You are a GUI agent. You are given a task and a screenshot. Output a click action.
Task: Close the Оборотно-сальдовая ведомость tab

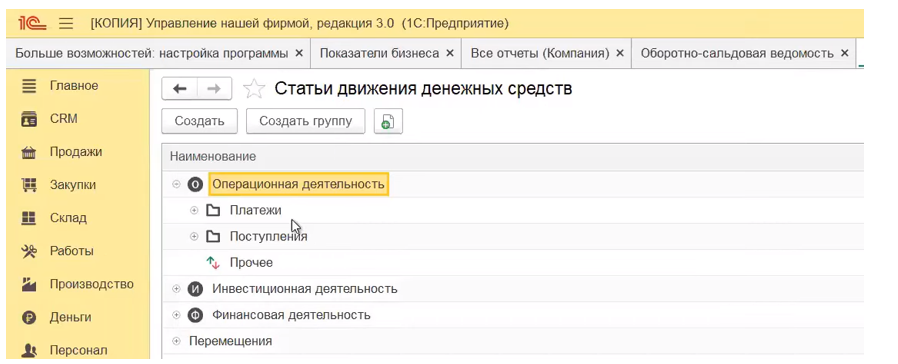coord(844,53)
